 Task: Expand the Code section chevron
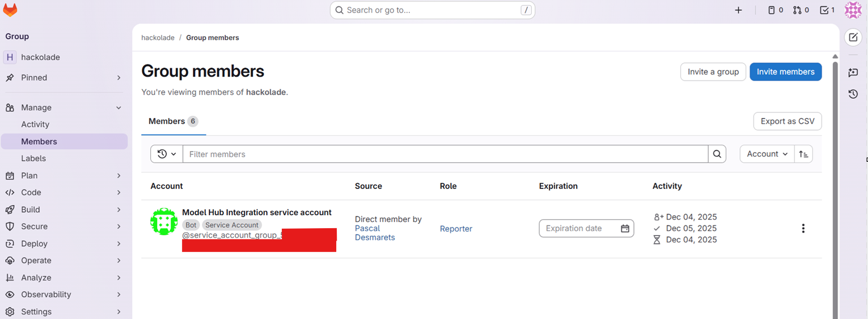click(x=118, y=192)
